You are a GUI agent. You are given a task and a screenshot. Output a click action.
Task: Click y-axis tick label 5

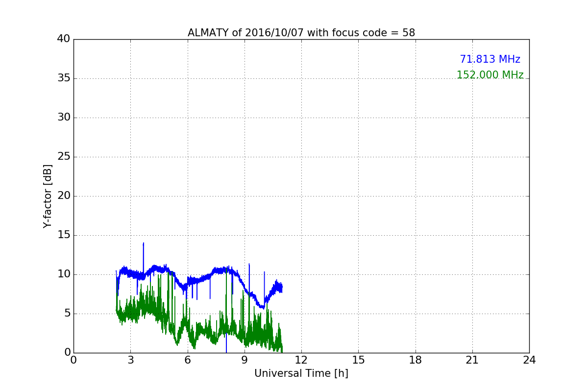point(67,314)
